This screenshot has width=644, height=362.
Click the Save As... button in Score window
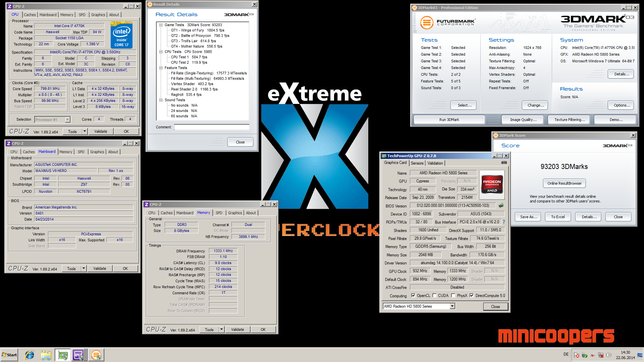coord(528,217)
